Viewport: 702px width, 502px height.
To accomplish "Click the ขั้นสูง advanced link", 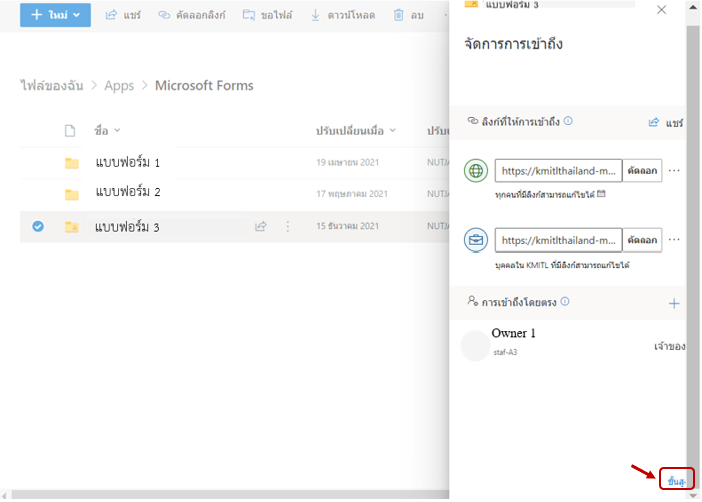I will [x=677, y=482].
